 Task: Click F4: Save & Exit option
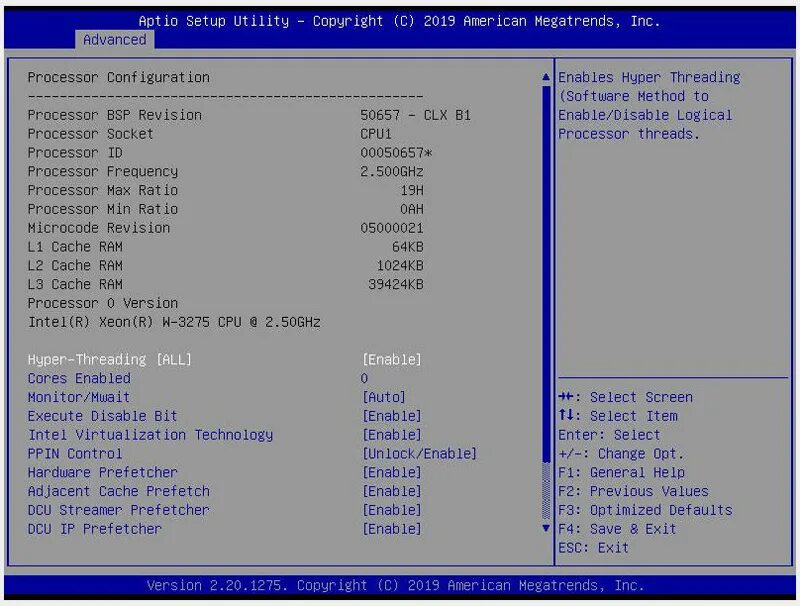point(616,529)
